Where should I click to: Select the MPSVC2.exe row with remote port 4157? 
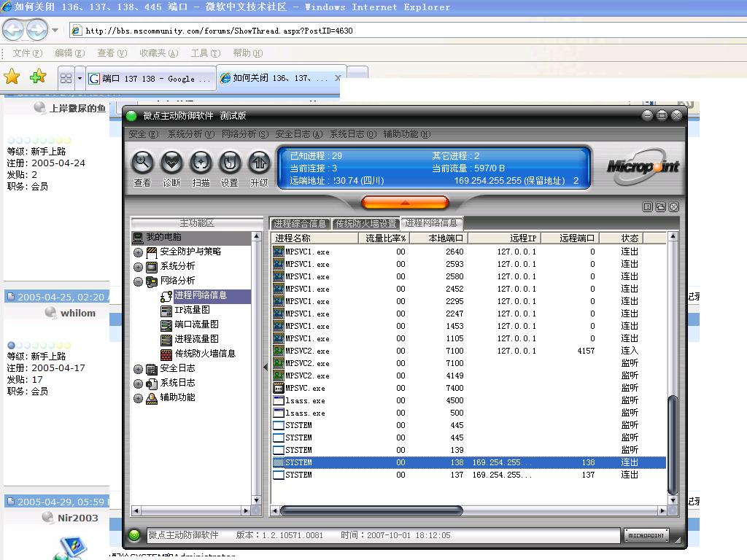tap(469, 351)
